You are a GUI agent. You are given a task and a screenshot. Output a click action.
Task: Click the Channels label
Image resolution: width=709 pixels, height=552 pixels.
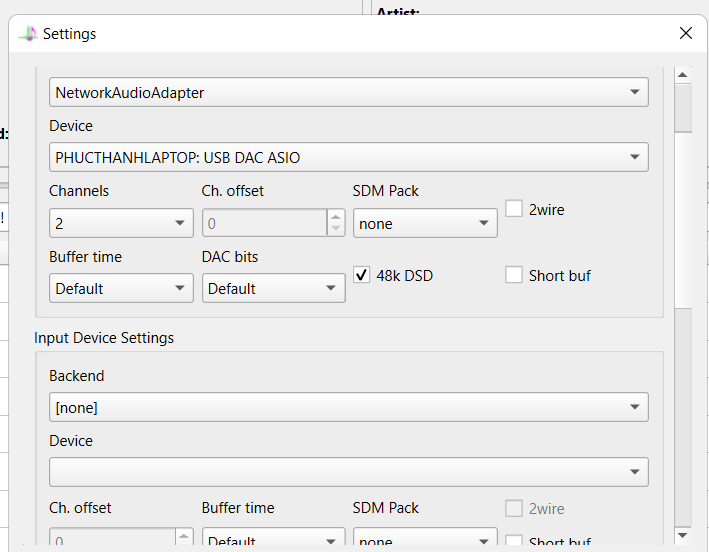point(79,191)
